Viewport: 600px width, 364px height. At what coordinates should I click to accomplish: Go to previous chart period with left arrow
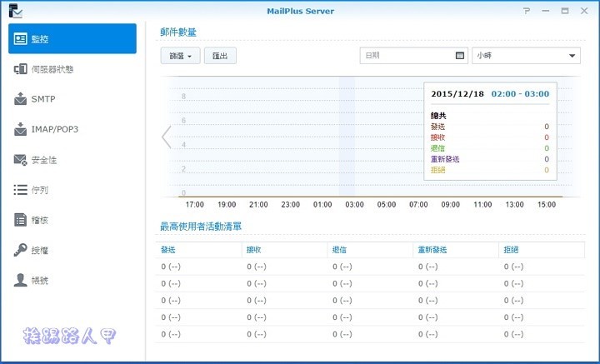(x=166, y=137)
